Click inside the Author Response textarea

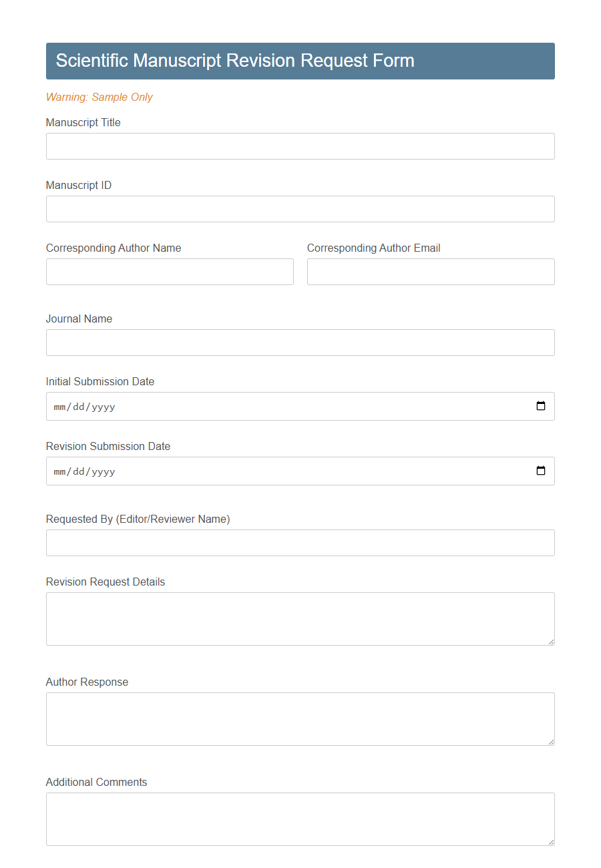point(300,719)
